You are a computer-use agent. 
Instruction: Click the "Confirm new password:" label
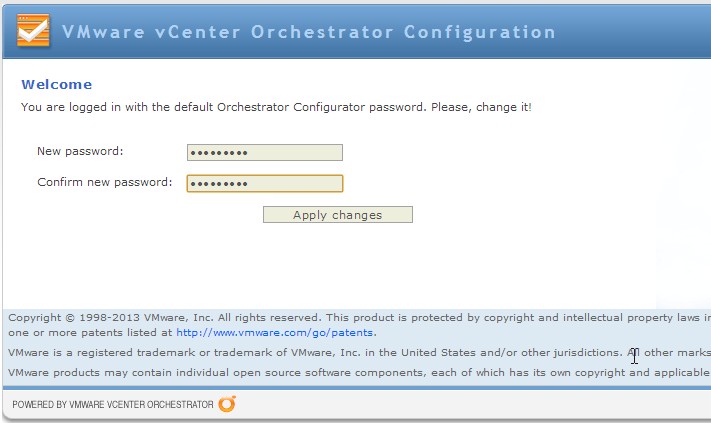[105, 182]
